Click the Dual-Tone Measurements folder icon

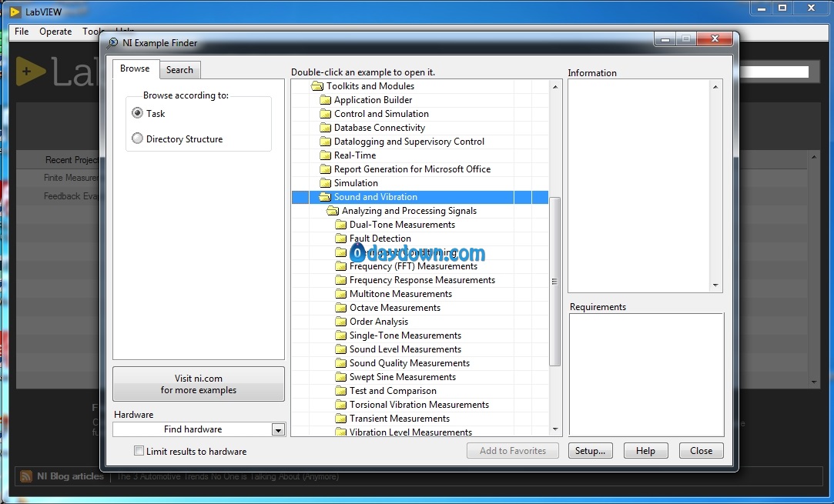340,225
